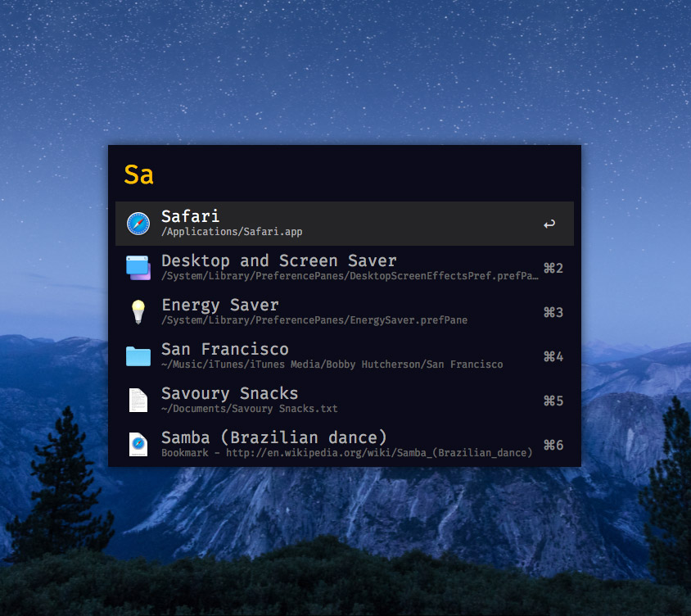Screen dimensions: 691x616
Task: Click the ⌘5 shortcut label
Action: tap(553, 401)
